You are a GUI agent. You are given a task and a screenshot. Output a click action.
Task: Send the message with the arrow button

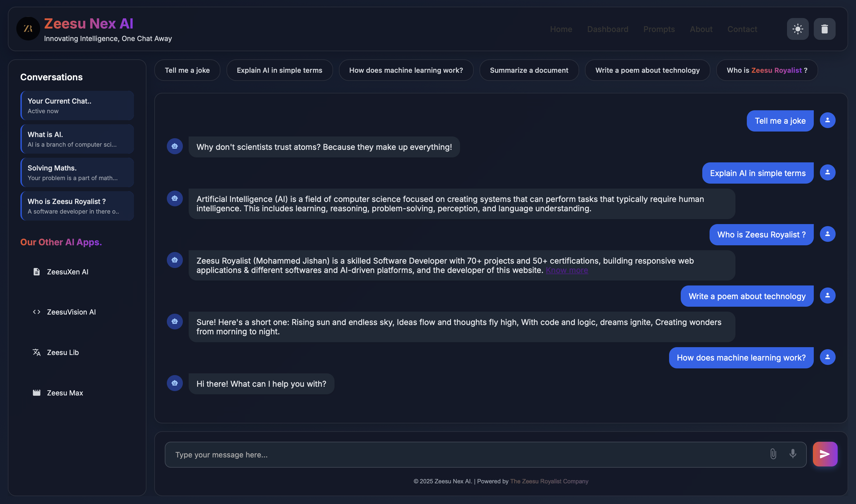click(825, 454)
